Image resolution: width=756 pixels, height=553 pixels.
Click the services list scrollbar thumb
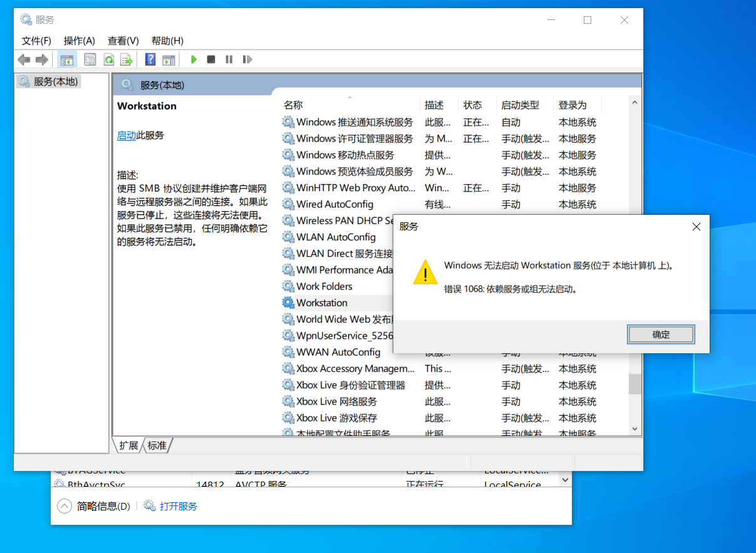click(x=634, y=384)
